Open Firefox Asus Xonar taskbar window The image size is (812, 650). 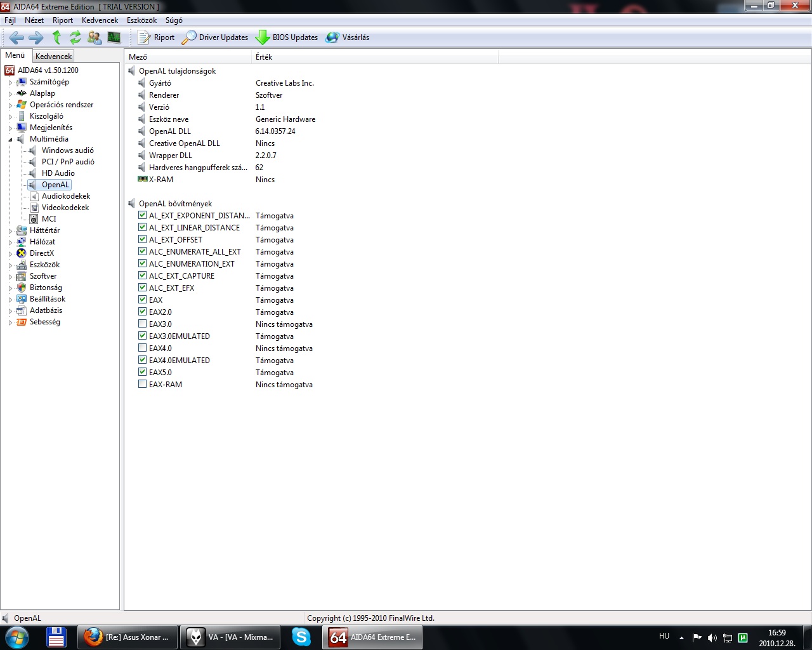[128, 637]
